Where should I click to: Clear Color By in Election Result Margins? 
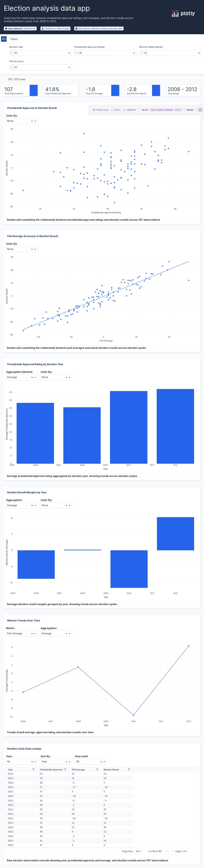coord(66,505)
